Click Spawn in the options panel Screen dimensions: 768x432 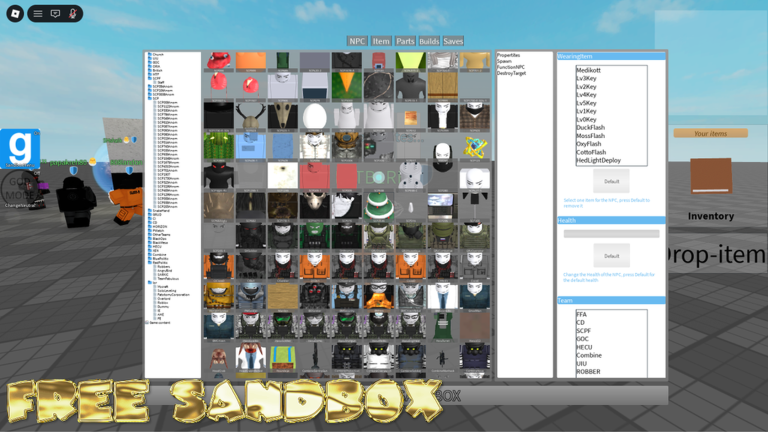(504, 61)
